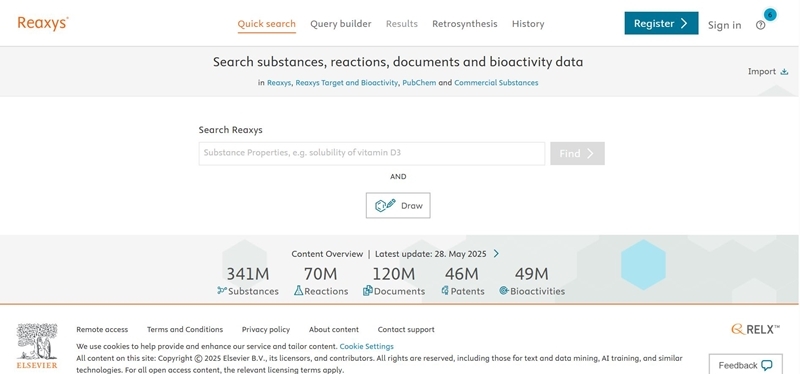Click into the Search Reaxys input field

tap(372, 154)
